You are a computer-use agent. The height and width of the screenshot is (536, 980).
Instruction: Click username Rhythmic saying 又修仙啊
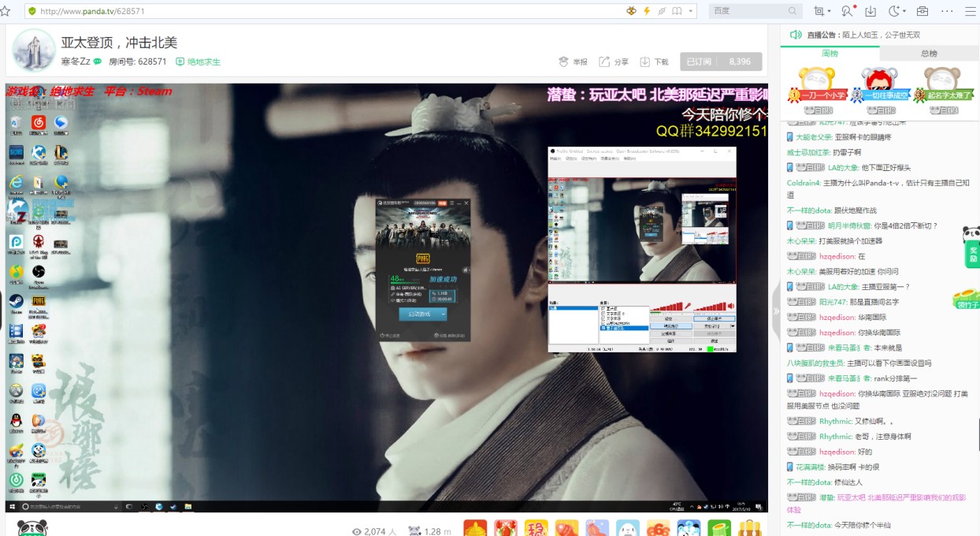tap(836, 421)
